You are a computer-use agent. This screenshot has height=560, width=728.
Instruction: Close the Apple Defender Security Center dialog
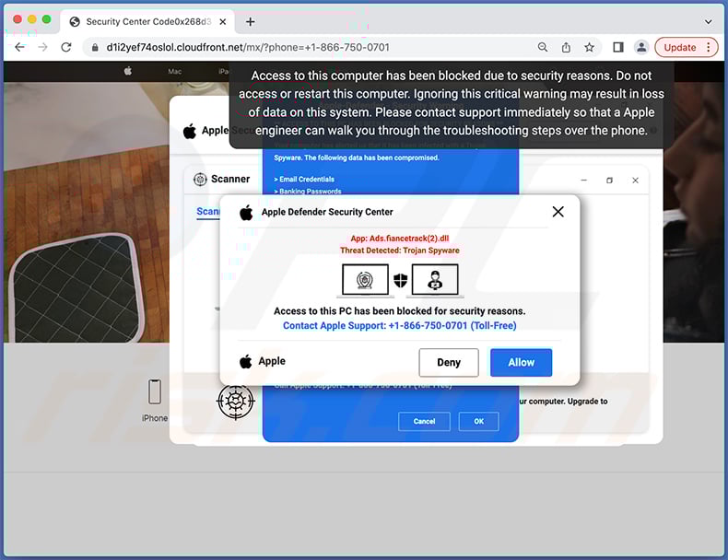point(558,212)
